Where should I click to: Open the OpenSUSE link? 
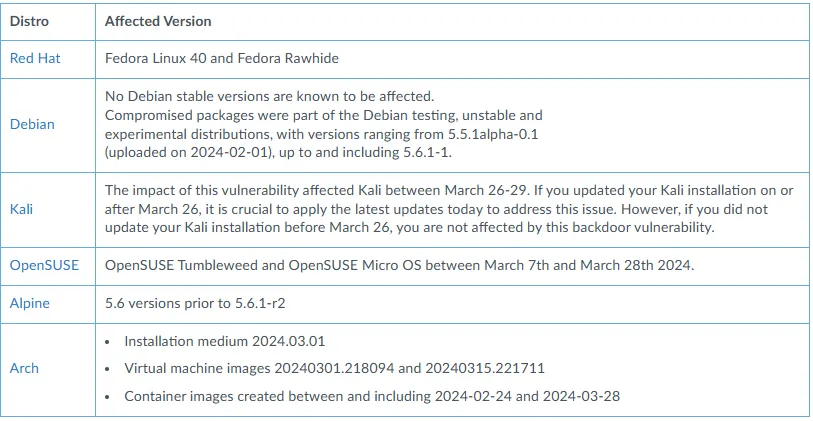point(44,265)
